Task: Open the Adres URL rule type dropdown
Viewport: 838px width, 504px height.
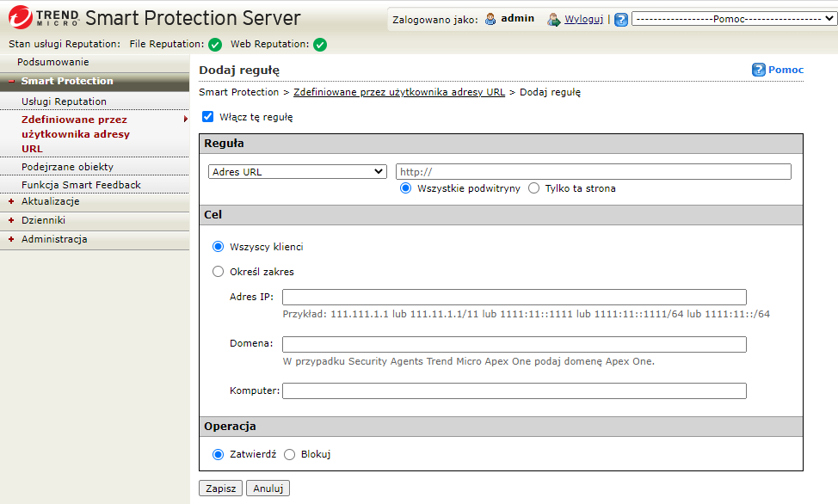Action: [298, 172]
